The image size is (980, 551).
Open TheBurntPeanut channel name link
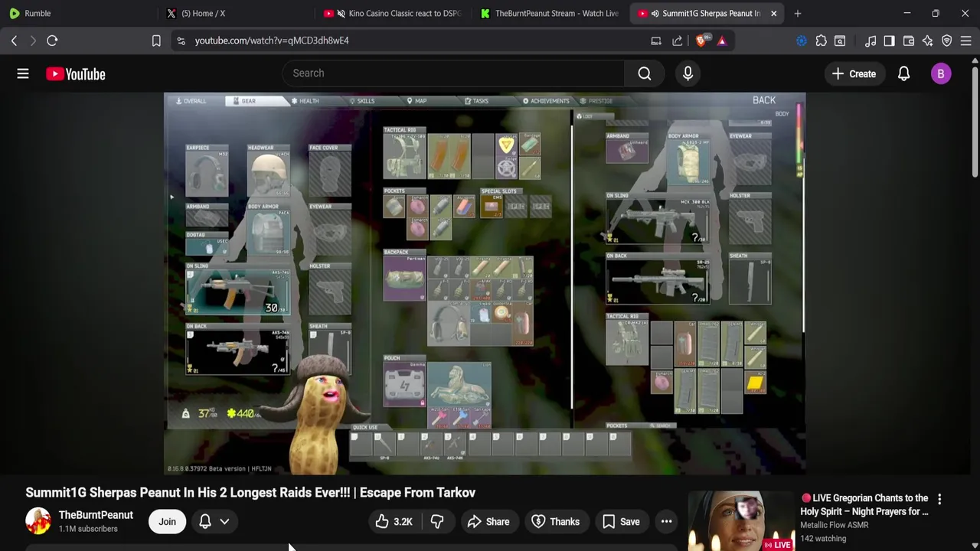[x=96, y=515]
